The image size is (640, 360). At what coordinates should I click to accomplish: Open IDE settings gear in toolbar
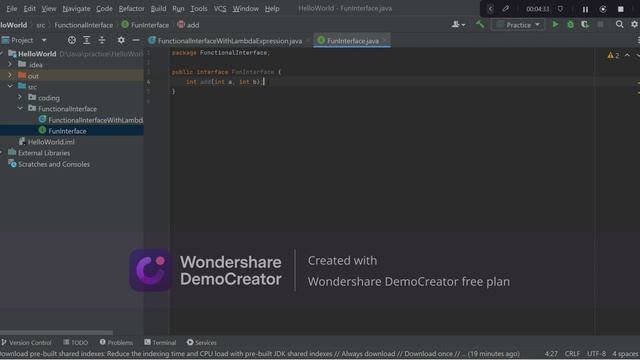point(634,24)
